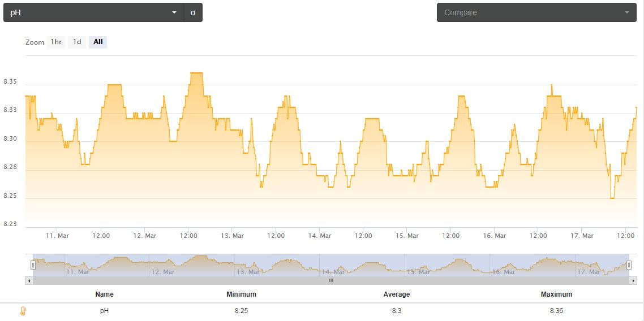The image size is (644, 321).
Task: Click the navigator scrollbar thumb grip
Action: pos(331,280)
